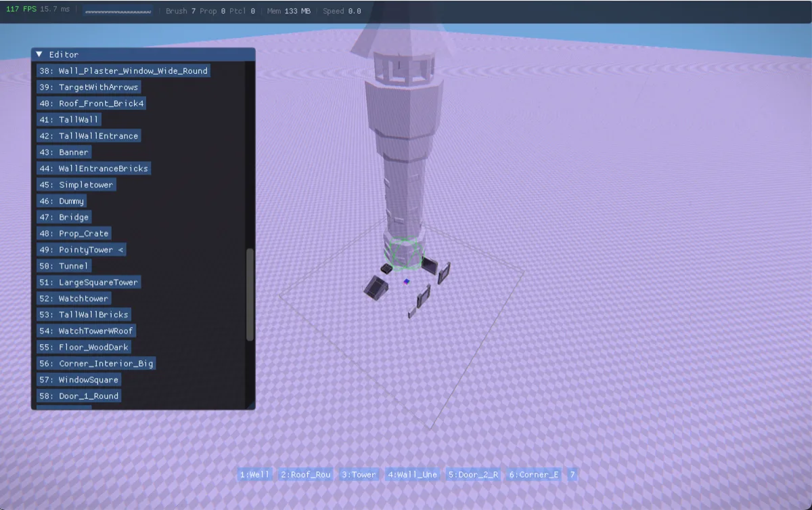This screenshot has width=812, height=510.
Task: Select 52: Watchtower entry
Action: tap(74, 298)
